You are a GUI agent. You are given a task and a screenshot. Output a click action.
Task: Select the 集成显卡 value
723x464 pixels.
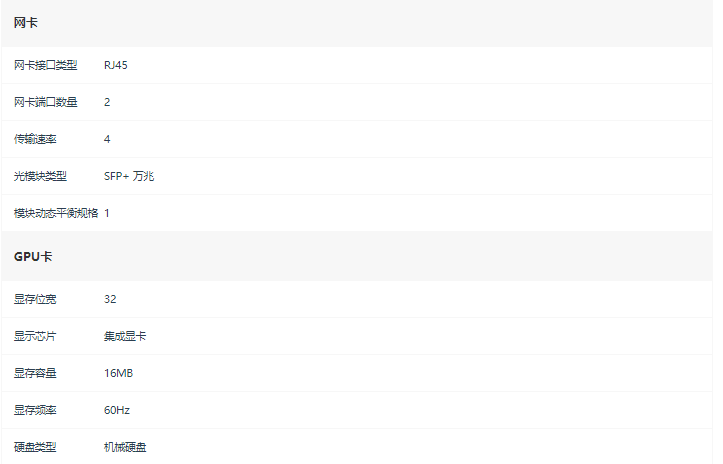(125, 336)
